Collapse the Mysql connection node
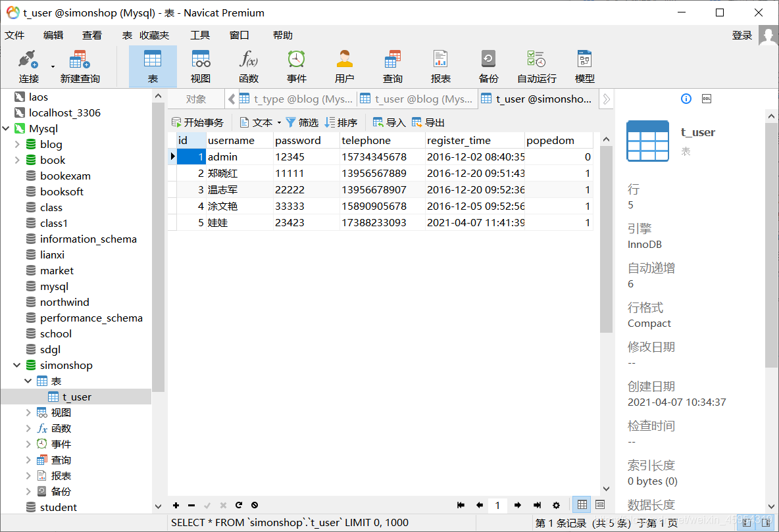This screenshot has height=532, width=779. pyautogui.click(x=6, y=129)
